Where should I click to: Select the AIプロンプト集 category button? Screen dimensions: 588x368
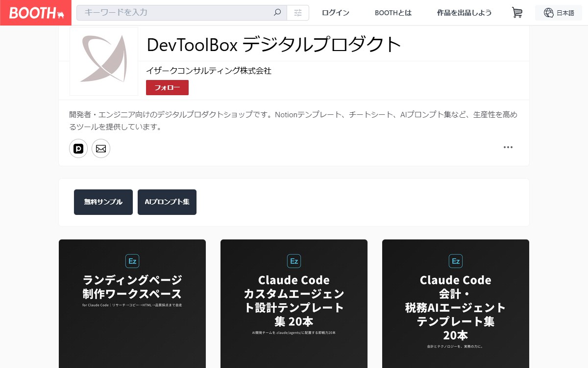click(167, 202)
